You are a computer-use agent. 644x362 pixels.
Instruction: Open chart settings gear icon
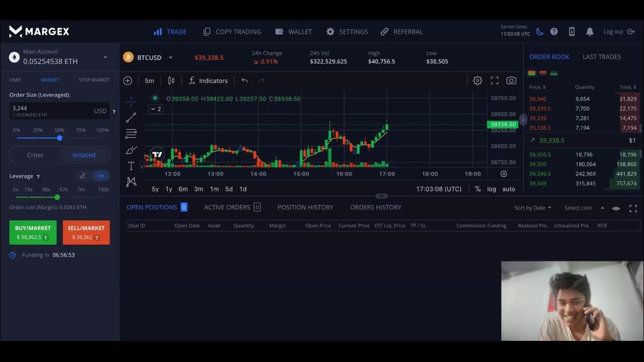[x=477, y=80]
